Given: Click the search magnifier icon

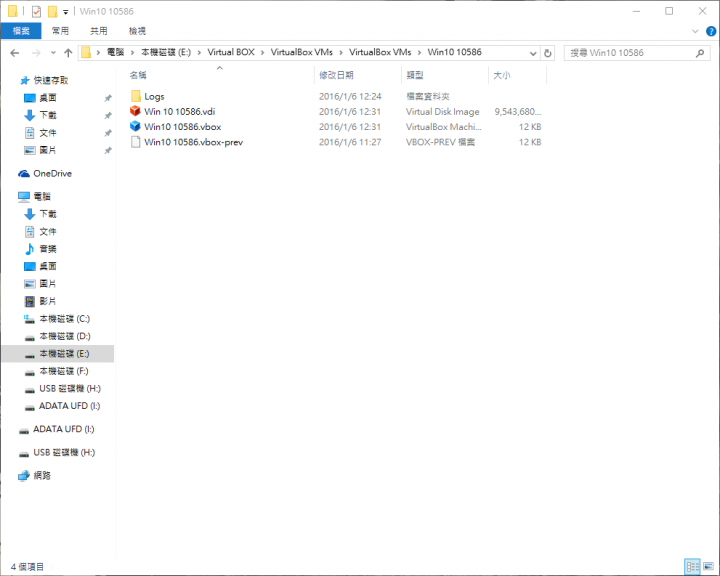Looking at the screenshot, I should pyautogui.click(x=700, y=53).
